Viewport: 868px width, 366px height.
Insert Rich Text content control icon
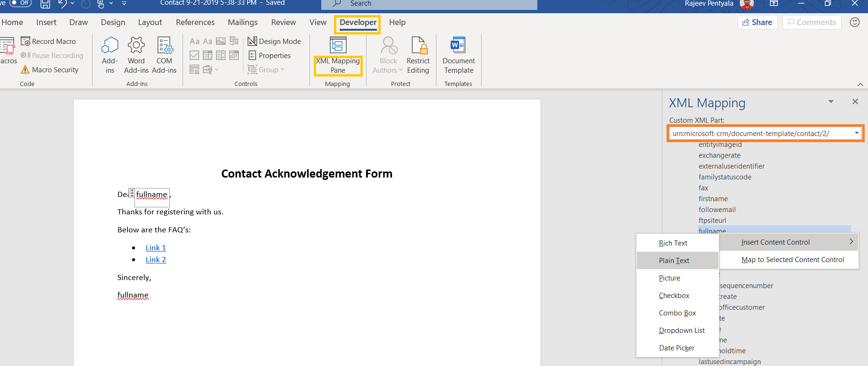[194, 42]
